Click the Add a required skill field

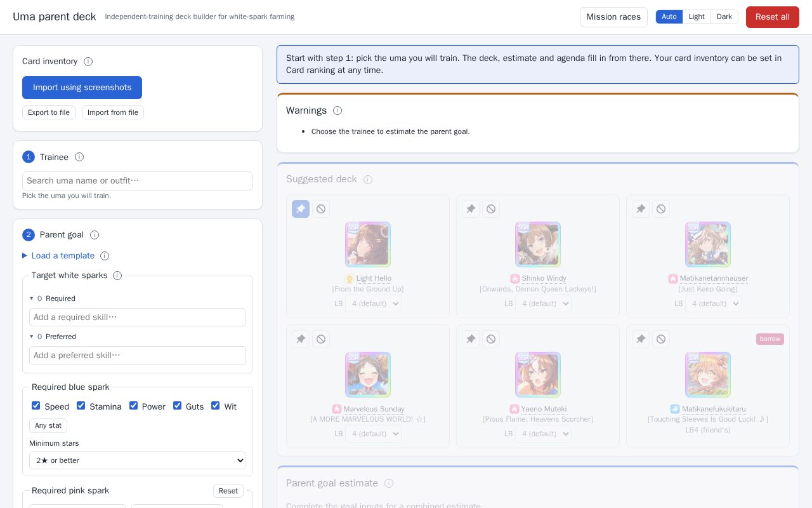138,317
